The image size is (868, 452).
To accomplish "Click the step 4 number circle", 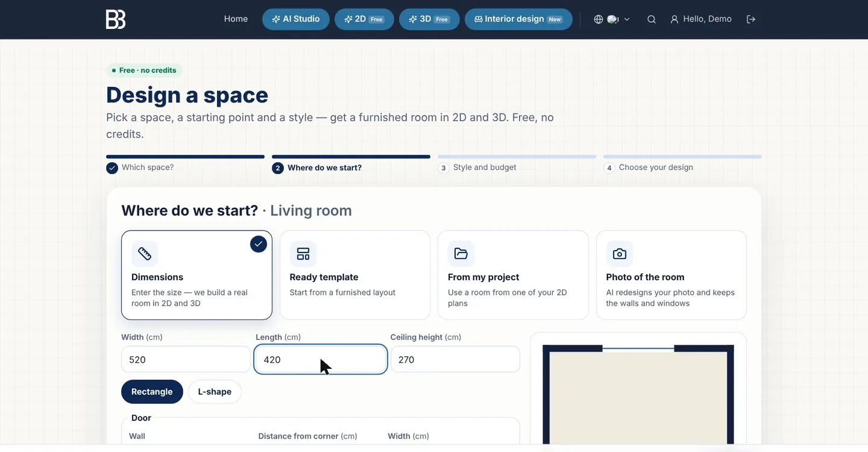I will tap(609, 168).
